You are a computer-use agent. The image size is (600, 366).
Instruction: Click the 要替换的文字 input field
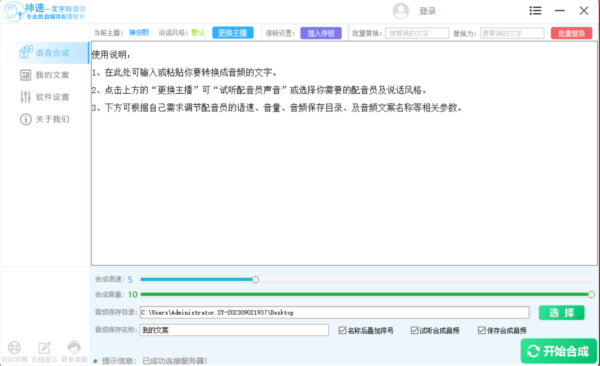tap(512, 33)
